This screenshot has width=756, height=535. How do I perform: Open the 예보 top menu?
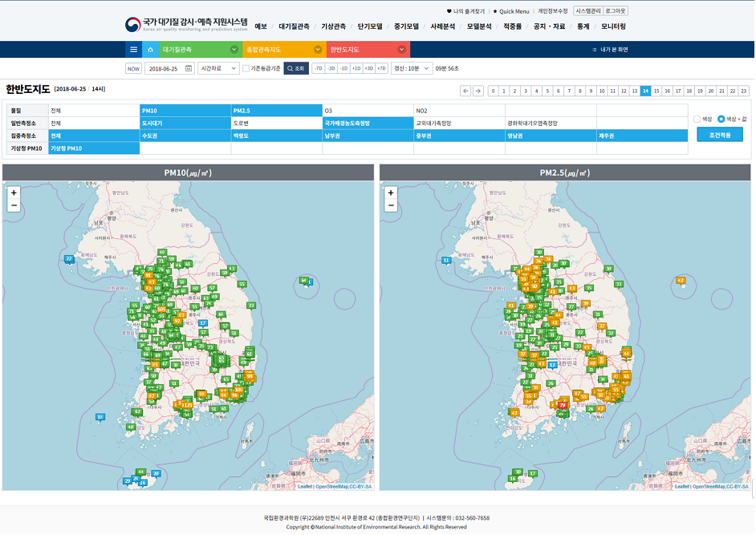[x=261, y=26]
